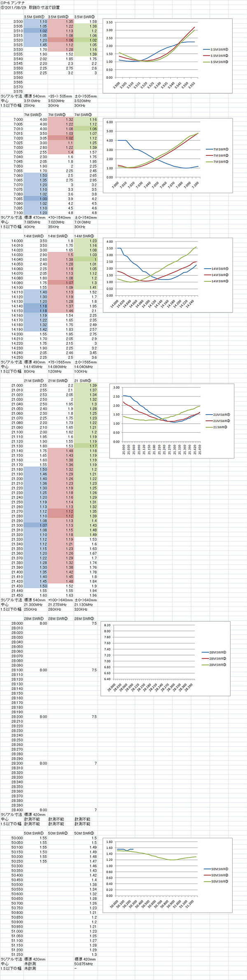Select the '7M SWR①' column header

tap(33, 115)
